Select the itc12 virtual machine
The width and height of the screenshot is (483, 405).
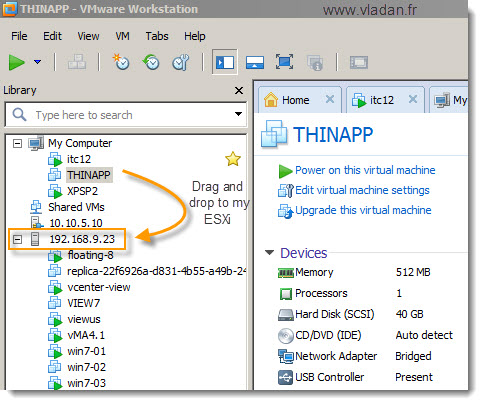(79, 159)
